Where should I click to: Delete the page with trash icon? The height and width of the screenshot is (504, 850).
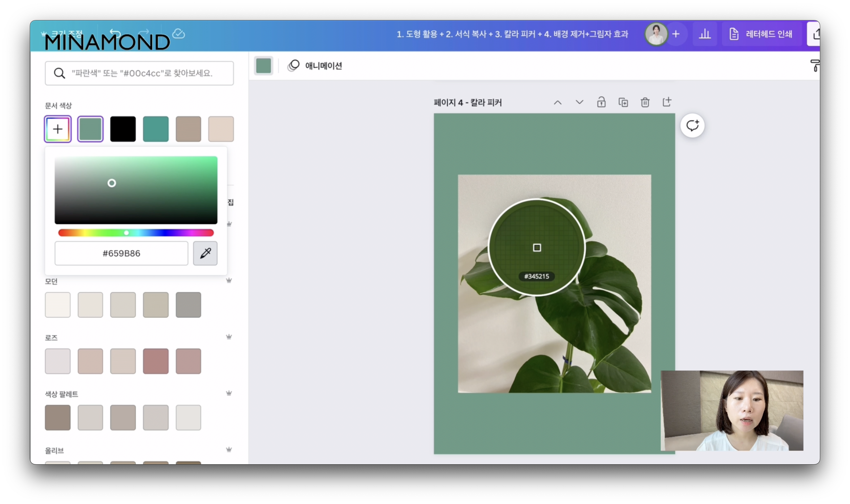645,102
